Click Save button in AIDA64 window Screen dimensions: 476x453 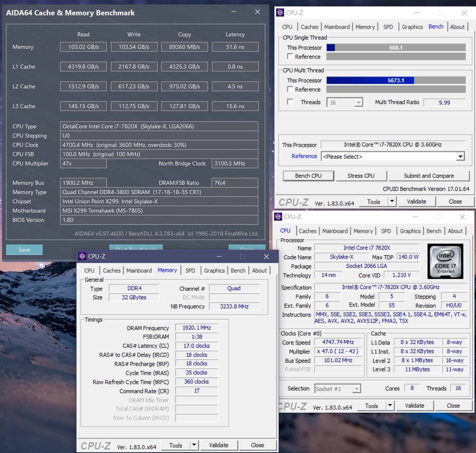tap(24, 250)
